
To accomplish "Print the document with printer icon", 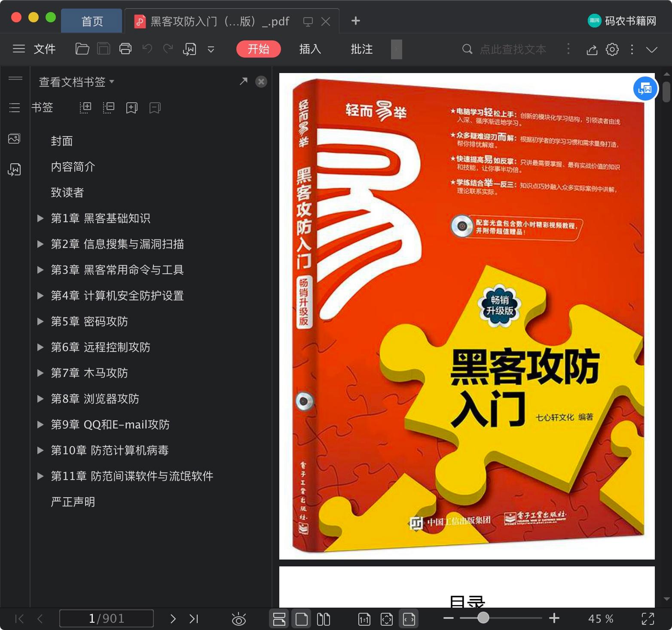I will [125, 49].
